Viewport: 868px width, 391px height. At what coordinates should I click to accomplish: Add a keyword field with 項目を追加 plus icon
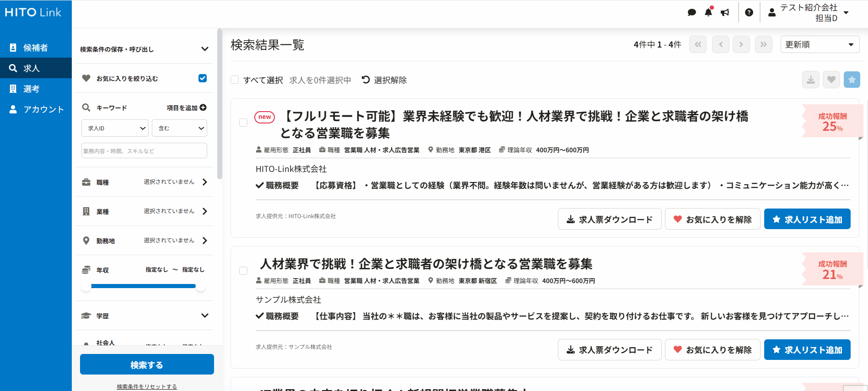coord(203,107)
